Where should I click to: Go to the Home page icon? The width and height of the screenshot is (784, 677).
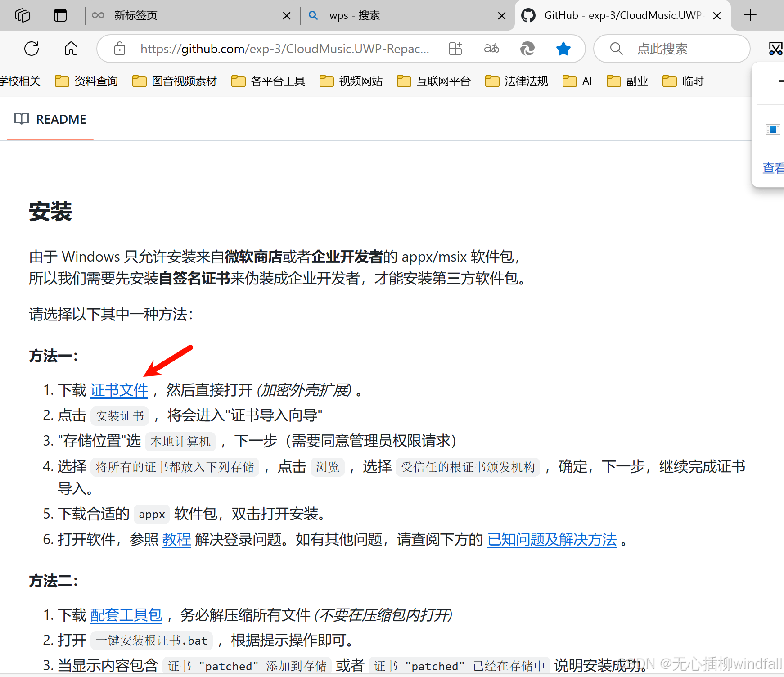coord(71,48)
